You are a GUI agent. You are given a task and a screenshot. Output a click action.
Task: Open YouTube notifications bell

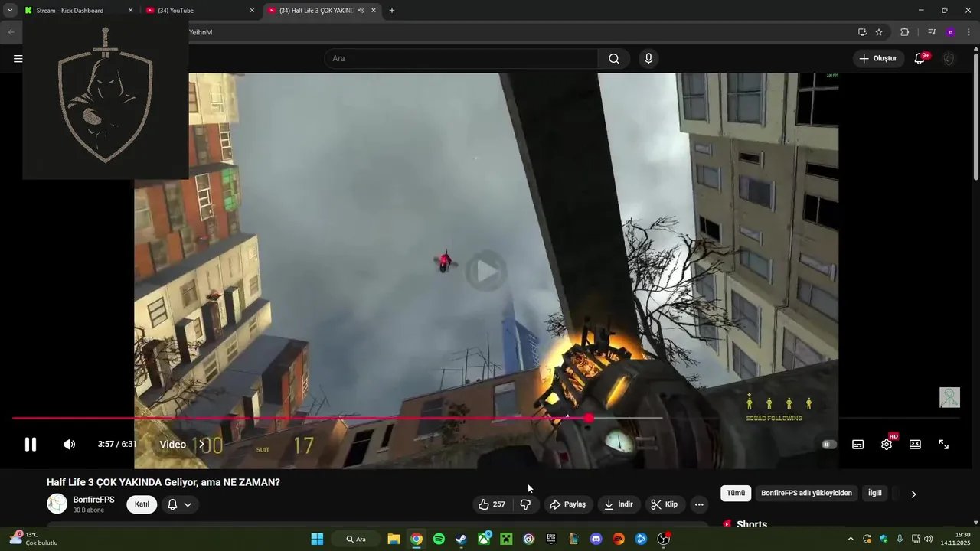point(920,59)
